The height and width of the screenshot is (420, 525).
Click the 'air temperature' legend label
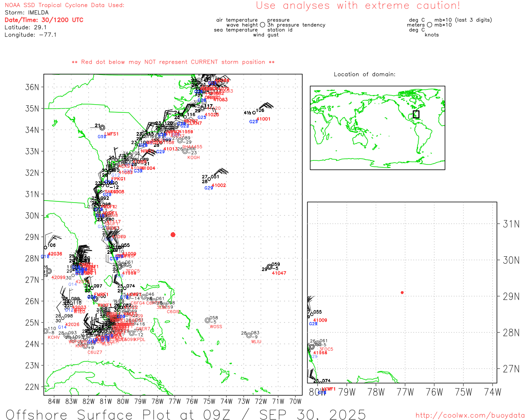coord(237,20)
